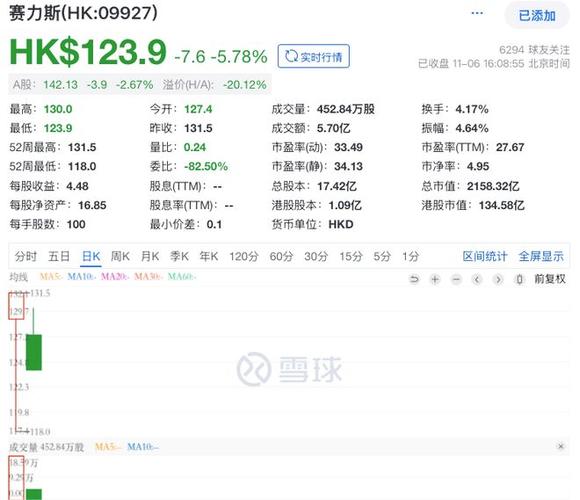This screenshot has height=500, width=580.
Task: Click the A股 price 142.13
Action: pyautogui.click(x=61, y=85)
